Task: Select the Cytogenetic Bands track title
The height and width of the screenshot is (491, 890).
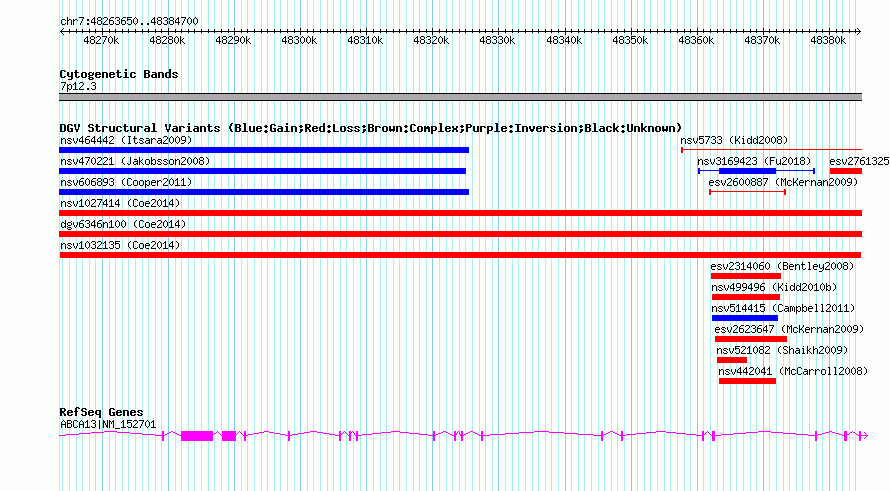Action: (119, 74)
